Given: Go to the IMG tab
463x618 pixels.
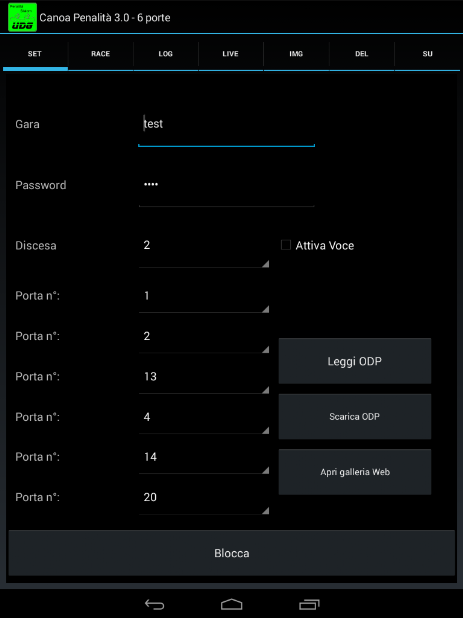Looking at the screenshot, I should [296, 54].
